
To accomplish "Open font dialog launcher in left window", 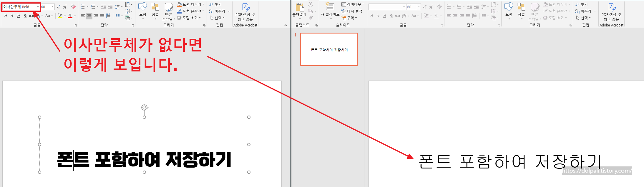I will click(76, 26).
